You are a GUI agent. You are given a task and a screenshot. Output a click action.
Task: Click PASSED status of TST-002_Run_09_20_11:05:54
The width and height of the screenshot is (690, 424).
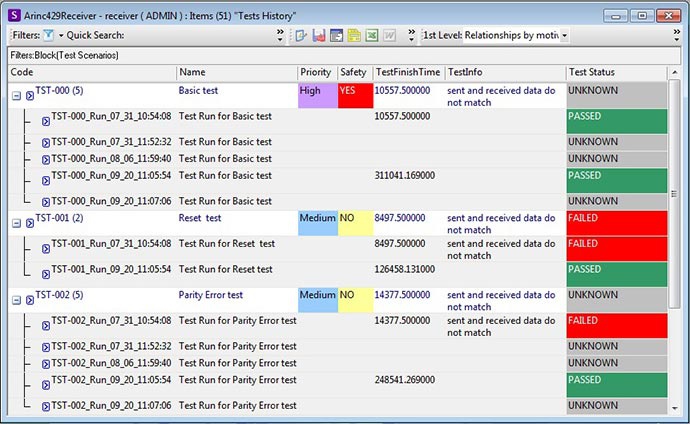click(617, 385)
